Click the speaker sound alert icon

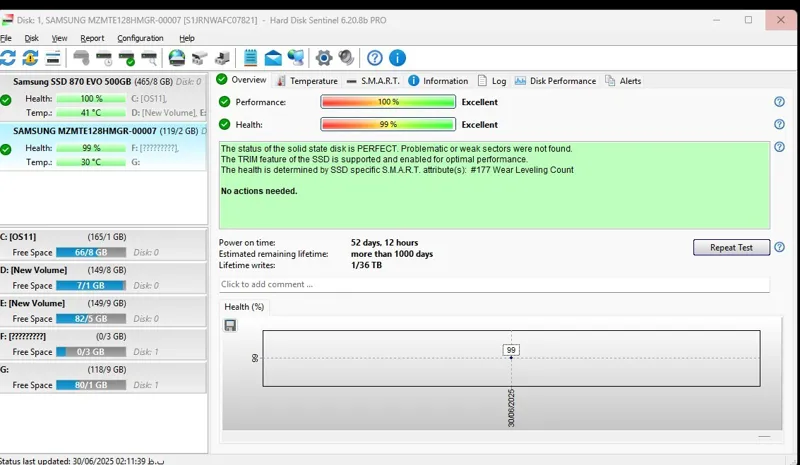pyautogui.click(x=346, y=58)
